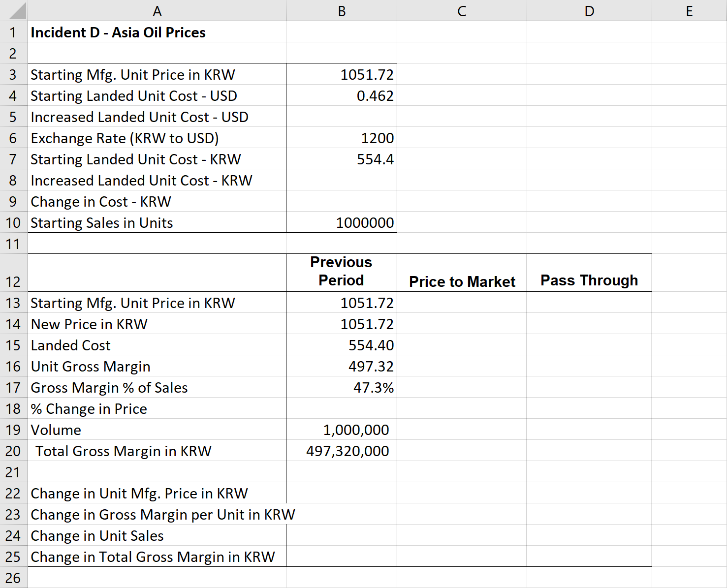
Task: Click 'Change in Total Gross Margin in KRW' label
Action: pyautogui.click(x=153, y=557)
